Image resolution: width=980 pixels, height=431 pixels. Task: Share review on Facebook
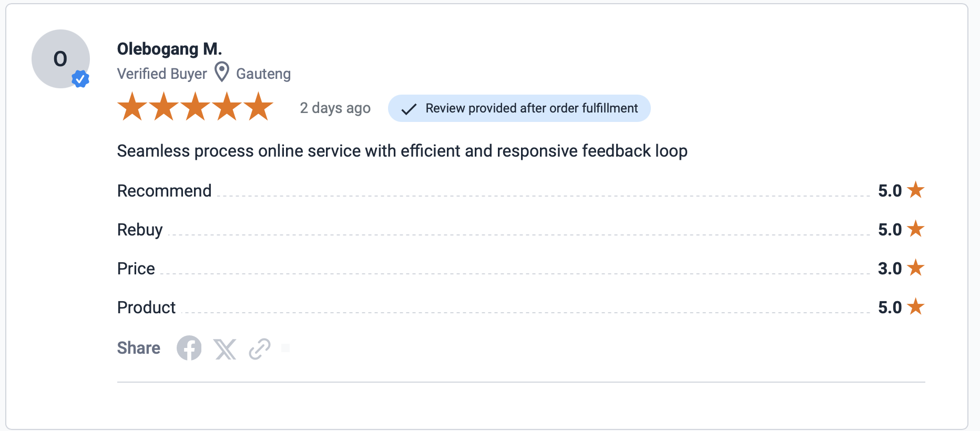point(189,348)
